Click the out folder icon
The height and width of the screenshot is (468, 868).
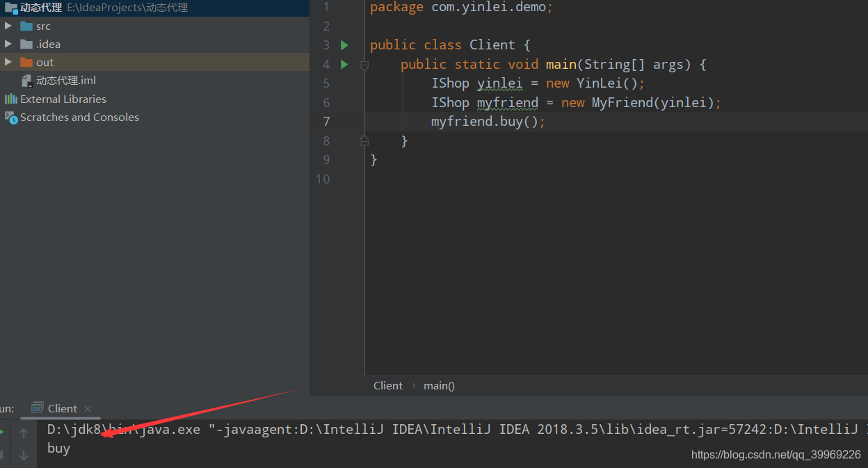tap(26, 62)
